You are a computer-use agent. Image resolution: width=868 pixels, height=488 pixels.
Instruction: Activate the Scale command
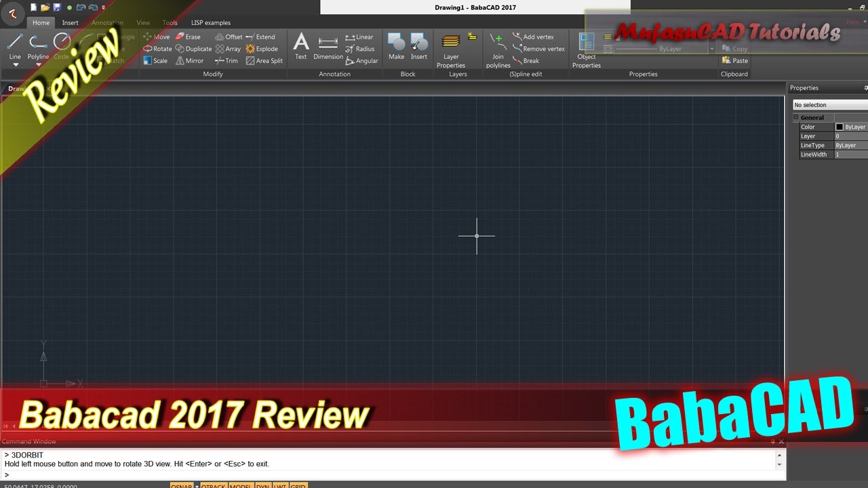(x=155, y=60)
